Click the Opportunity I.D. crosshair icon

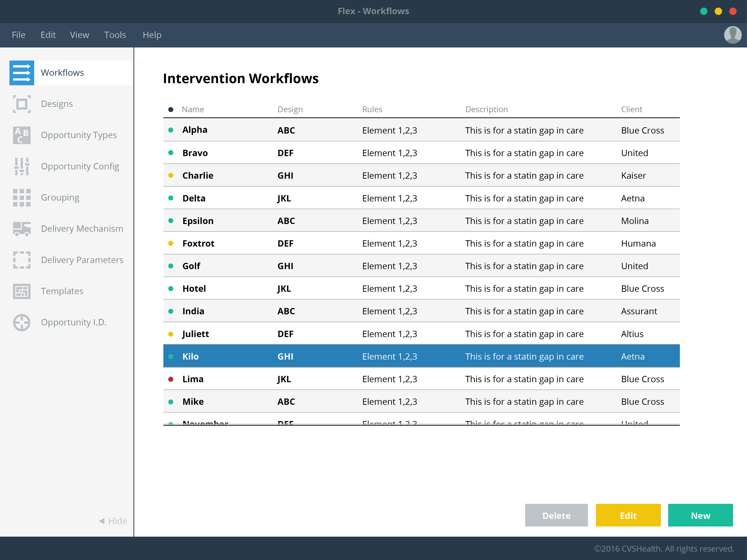pyautogui.click(x=22, y=322)
